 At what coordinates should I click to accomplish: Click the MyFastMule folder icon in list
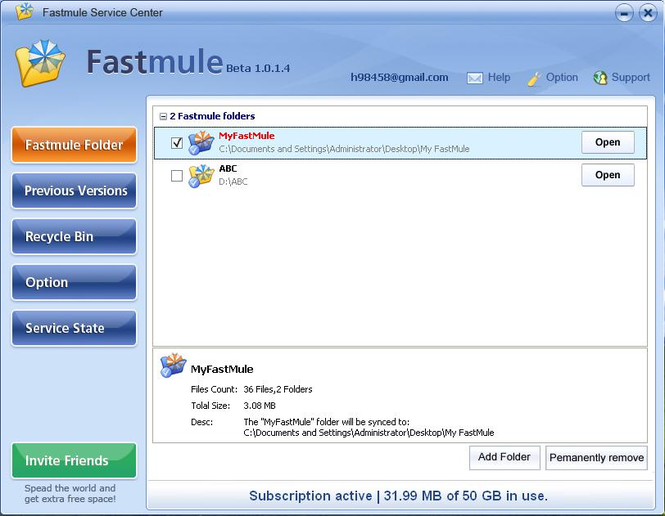coord(201,142)
